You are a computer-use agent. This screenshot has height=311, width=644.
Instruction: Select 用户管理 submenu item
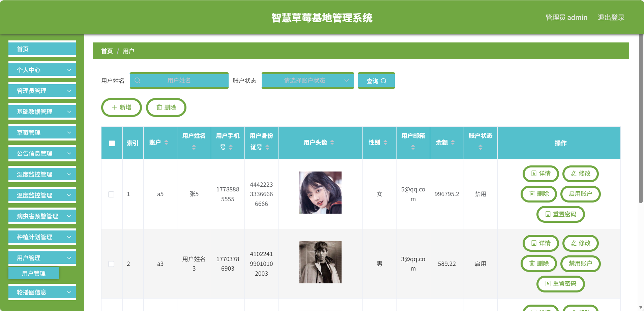coord(34,273)
